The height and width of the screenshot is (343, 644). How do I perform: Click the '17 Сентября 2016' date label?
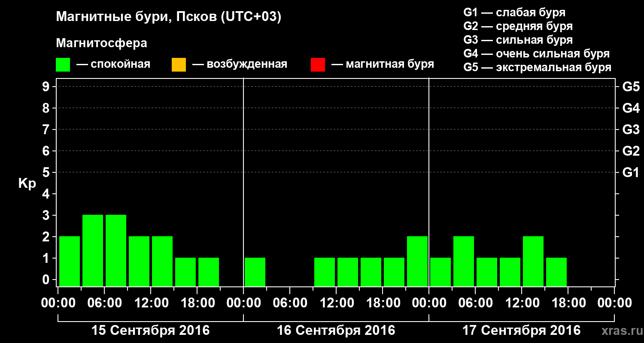tap(521, 331)
